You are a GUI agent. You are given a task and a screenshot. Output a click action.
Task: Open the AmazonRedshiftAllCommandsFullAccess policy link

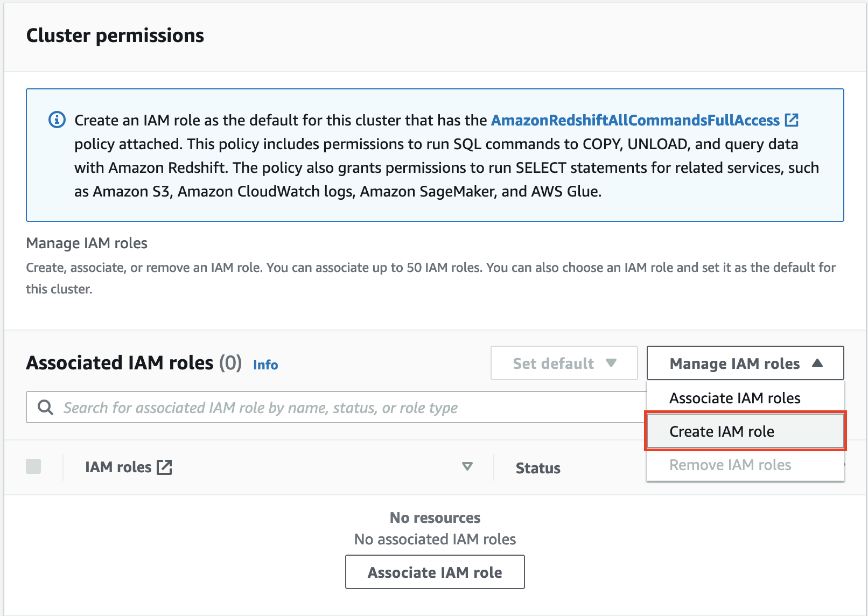tap(635, 120)
